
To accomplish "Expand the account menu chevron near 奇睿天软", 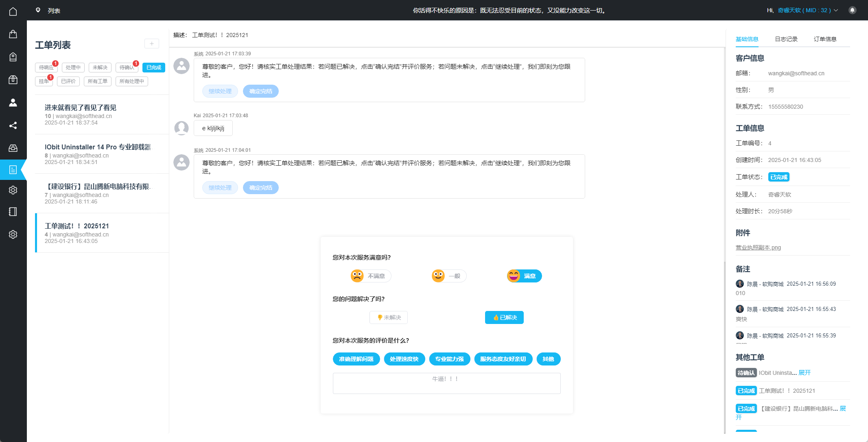I will click(835, 10).
